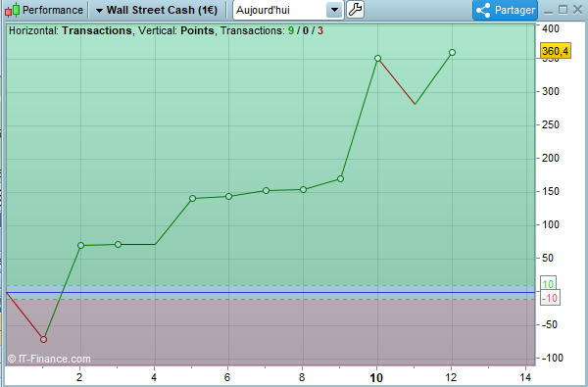This screenshot has height=387, width=588.
Task: Open the wrench settings icon
Action: (x=355, y=10)
